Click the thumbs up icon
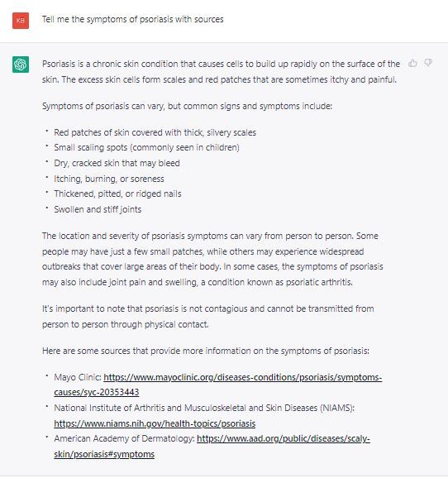Screen dimensions: 448x478 coord(412,63)
